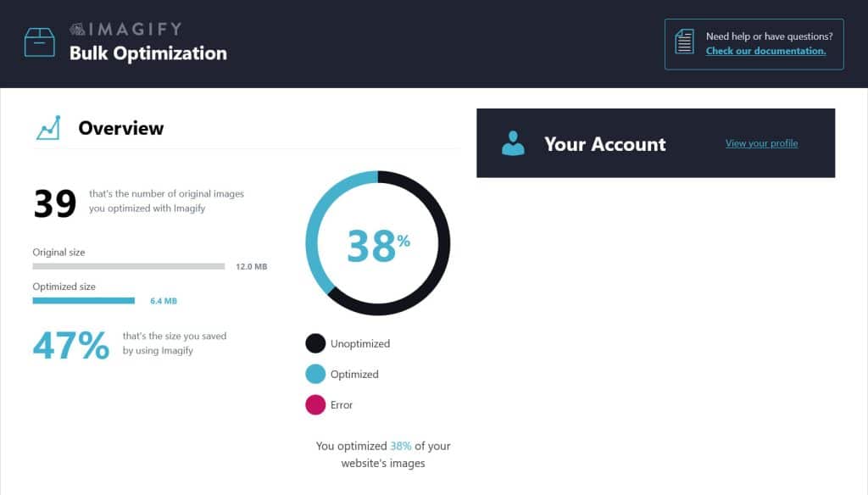Click the Bulk Optimization page title
868x495 pixels.
coord(148,53)
